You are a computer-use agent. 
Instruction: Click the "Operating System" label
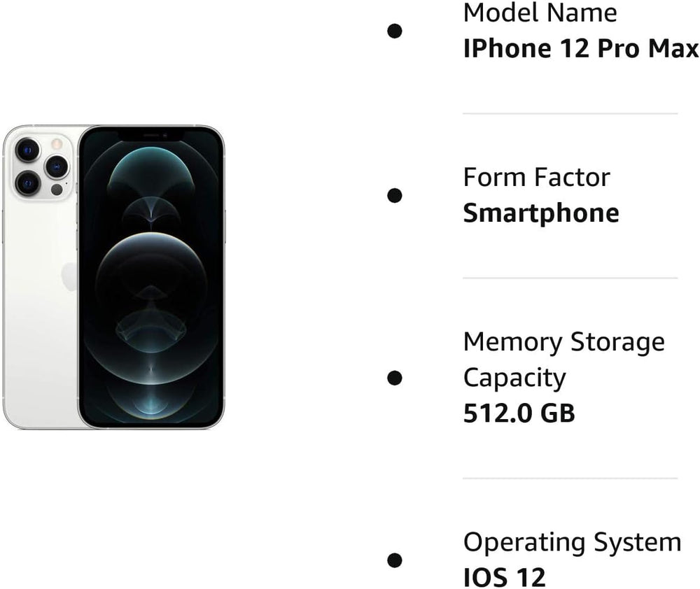(x=572, y=542)
